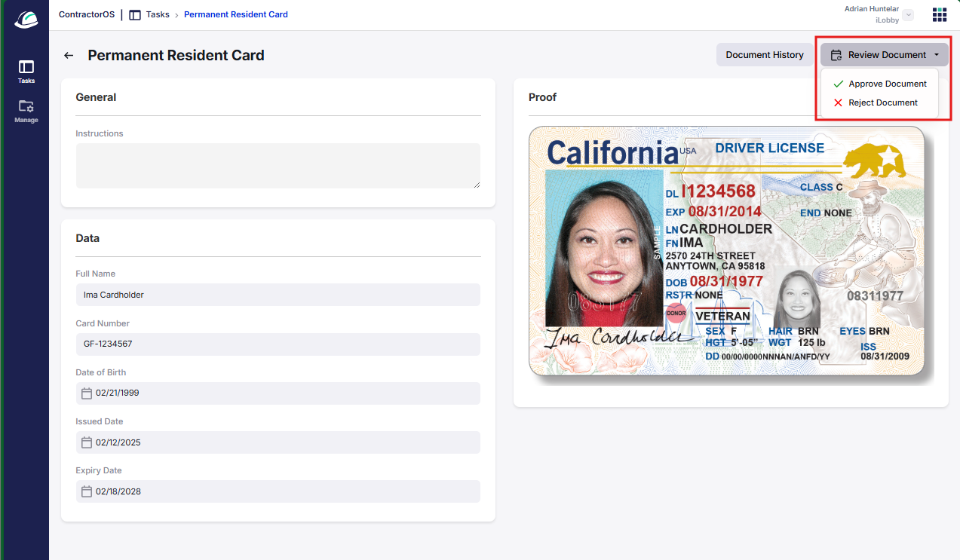Open Tasks in the left sidebar

pos(26,72)
